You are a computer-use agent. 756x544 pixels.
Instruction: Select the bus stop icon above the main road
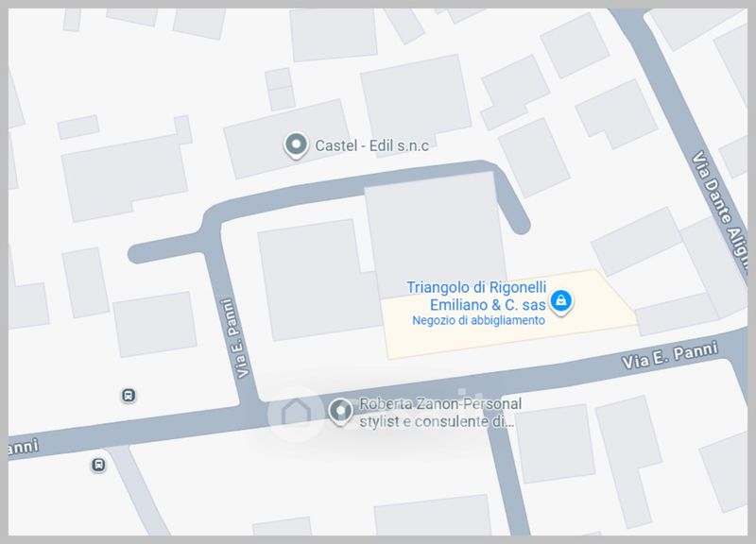[x=129, y=396]
